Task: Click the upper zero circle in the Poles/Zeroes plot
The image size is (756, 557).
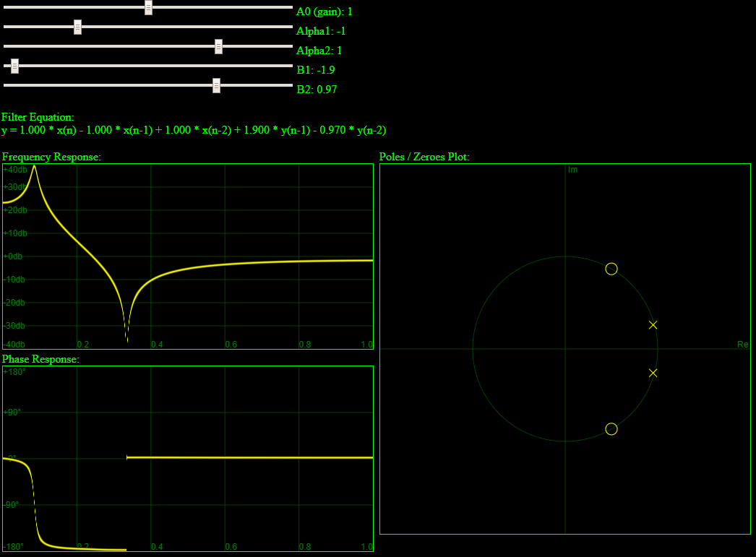Action: click(x=611, y=269)
